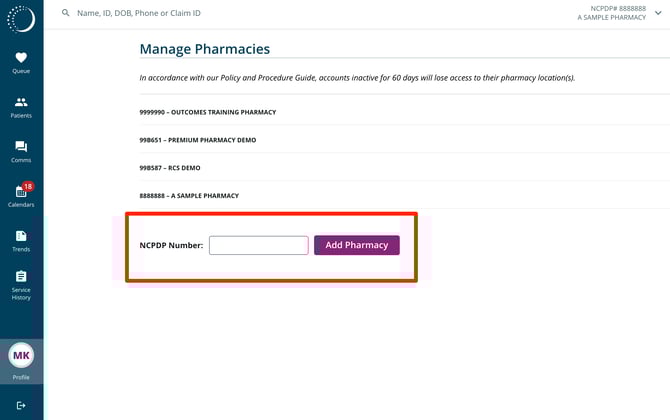
Task: Expand the pharmacy switcher chevron
Action: point(658,13)
